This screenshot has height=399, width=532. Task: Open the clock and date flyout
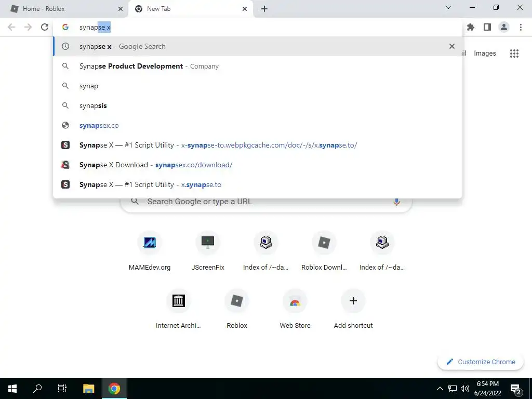click(487, 389)
